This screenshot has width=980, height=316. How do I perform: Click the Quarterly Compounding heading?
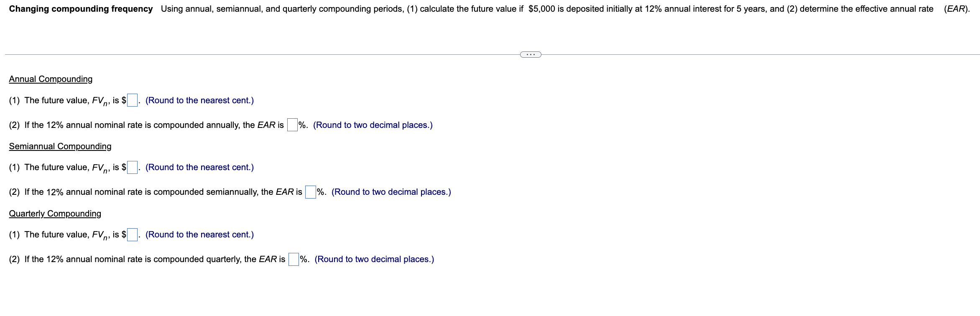click(55, 213)
